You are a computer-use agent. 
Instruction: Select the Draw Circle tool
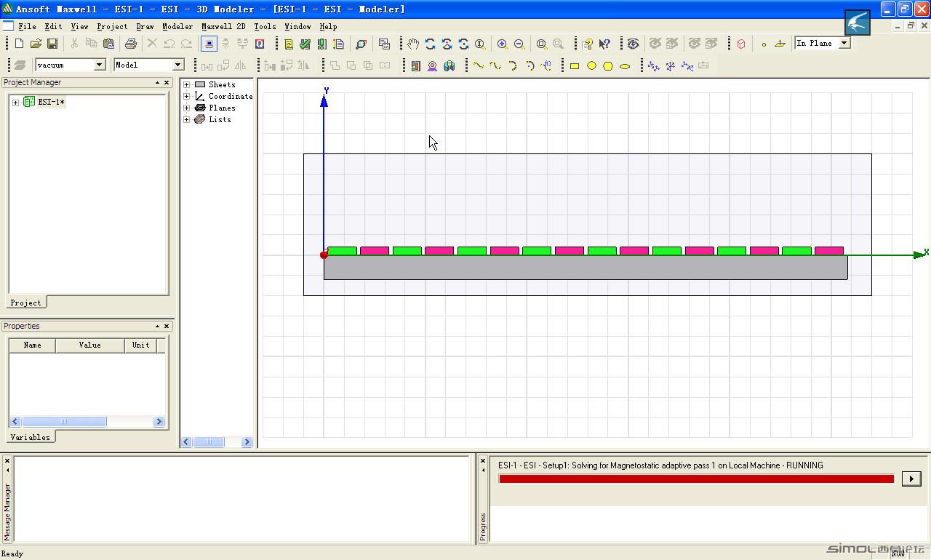[x=591, y=65]
